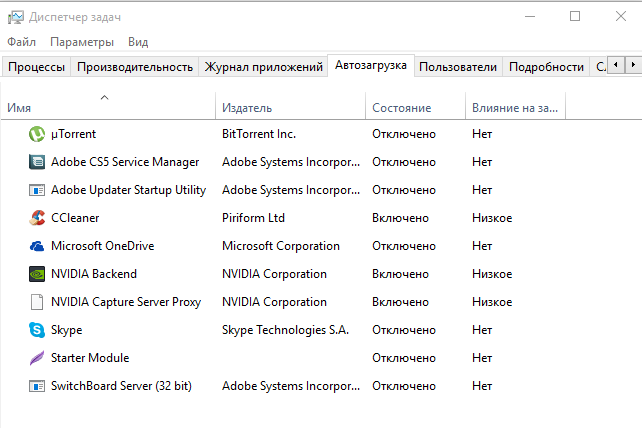The height and width of the screenshot is (428, 642).
Task: Switch to the Журнал приложений tab
Action: pyautogui.click(x=263, y=67)
